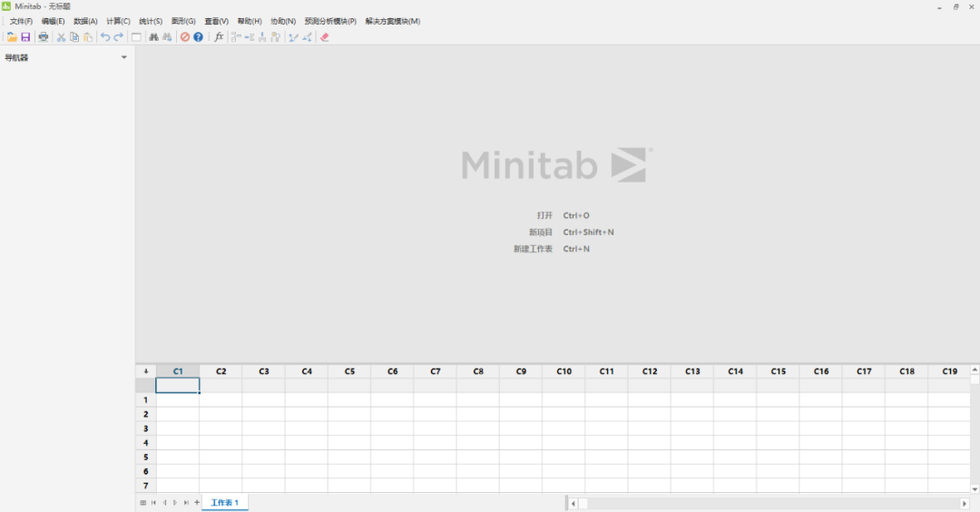980x512 pixels.
Task: Click the Undo arrow icon
Action: [105, 37]
